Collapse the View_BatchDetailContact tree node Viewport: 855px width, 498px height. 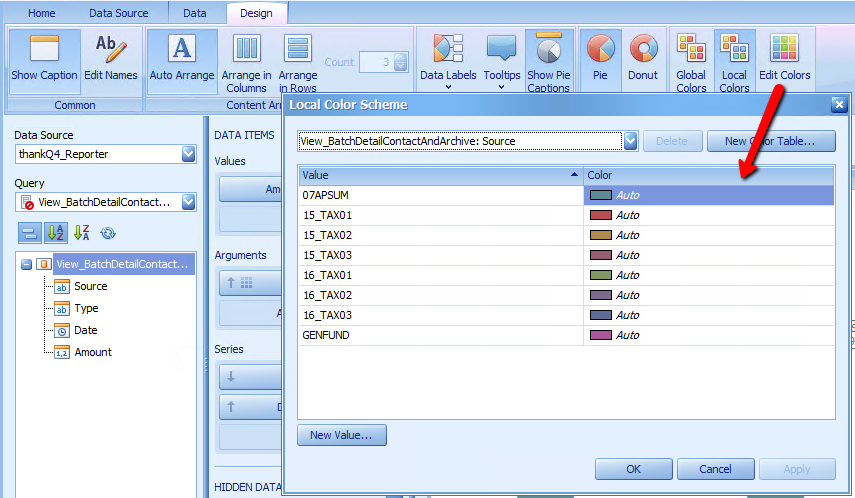pos(26,265)
